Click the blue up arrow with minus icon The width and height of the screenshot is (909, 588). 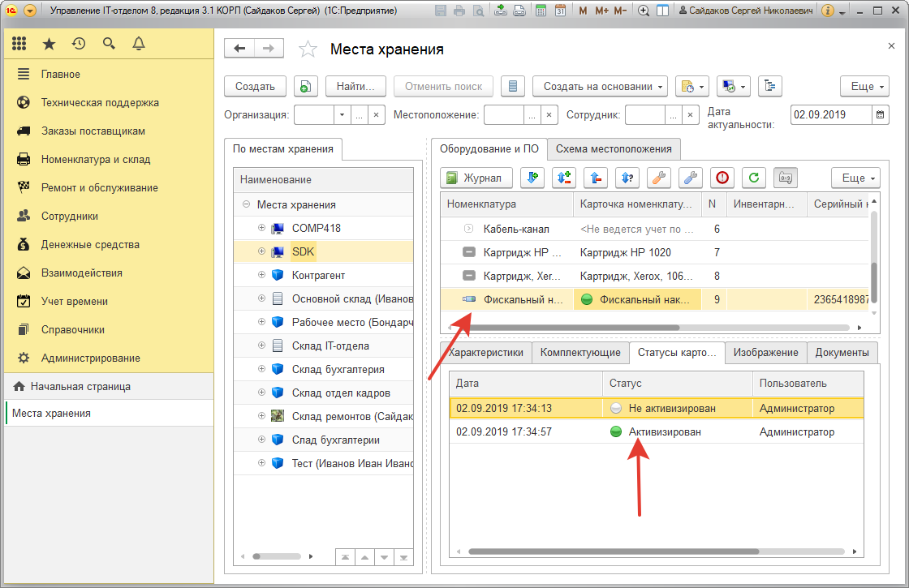coord(596,178)
